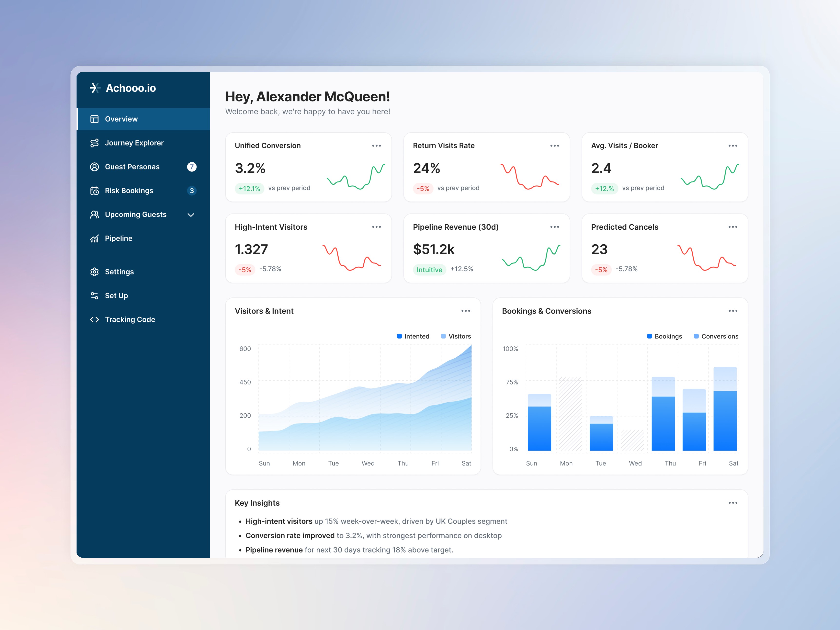Click the Pipeline chart icon
The image size is (840, 630).
coord(94,238)
